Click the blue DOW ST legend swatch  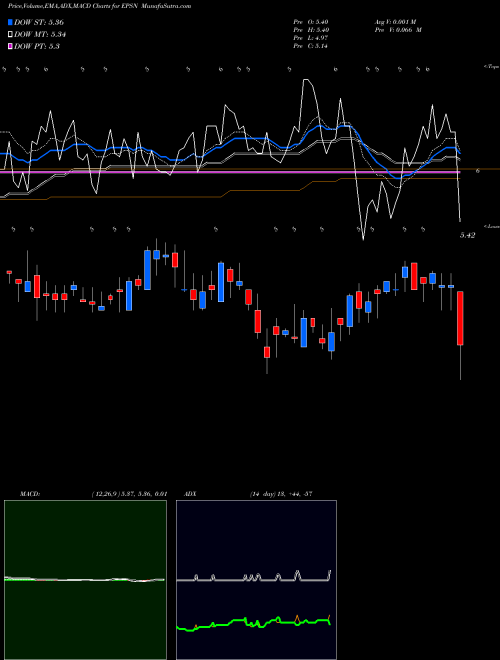[10, 22]
